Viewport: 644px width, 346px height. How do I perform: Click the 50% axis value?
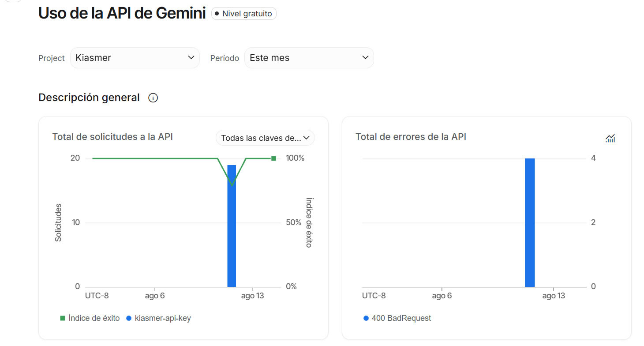[x=293, y=222]
